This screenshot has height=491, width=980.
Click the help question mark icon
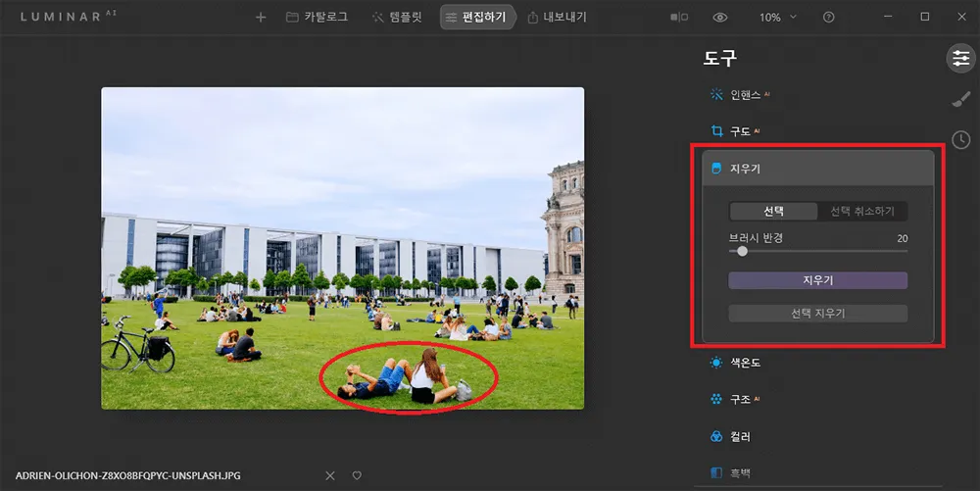pyautogui.click(x=829, y=18)
